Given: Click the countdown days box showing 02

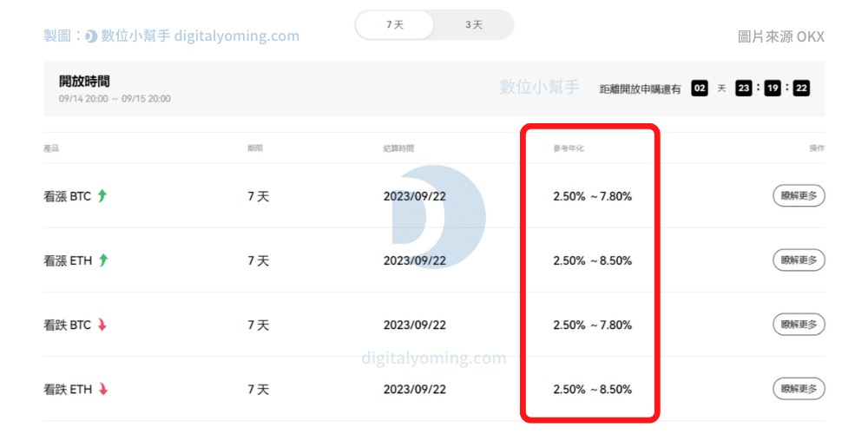Looking at the screenshot, I should (700, 89).
